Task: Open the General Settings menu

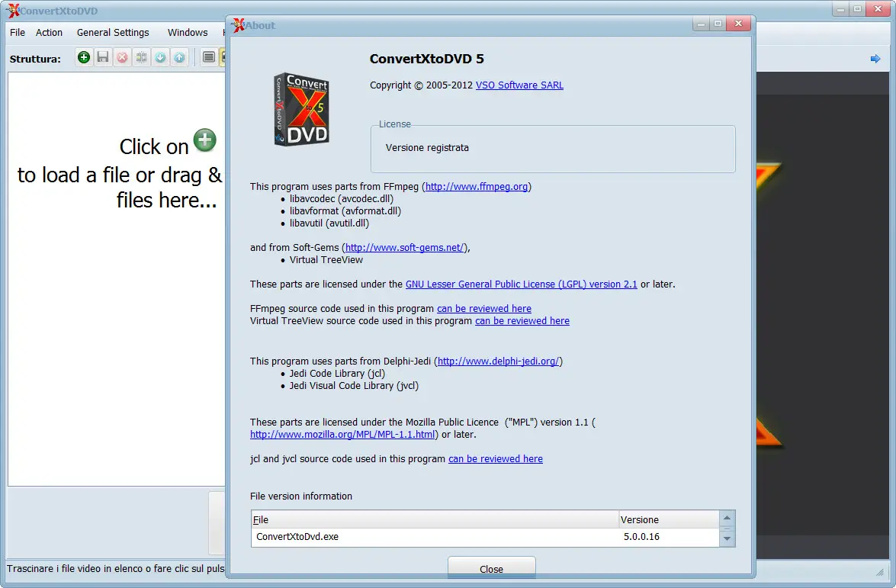Action: tap(113, 32)
